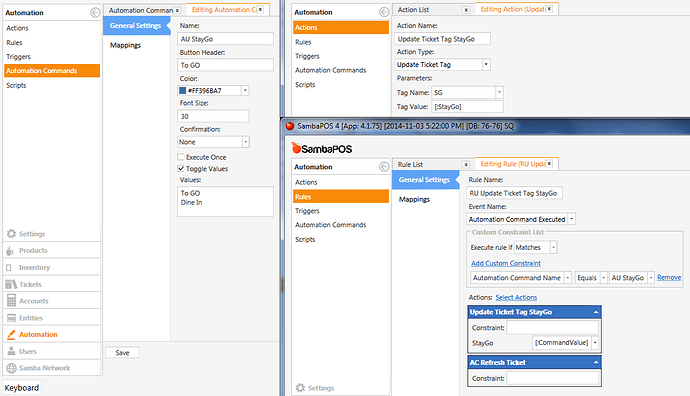This screenshot has height=396, width=690.
Task: Click the blue color swatch #FF396BA7
Action: [182, 91]
